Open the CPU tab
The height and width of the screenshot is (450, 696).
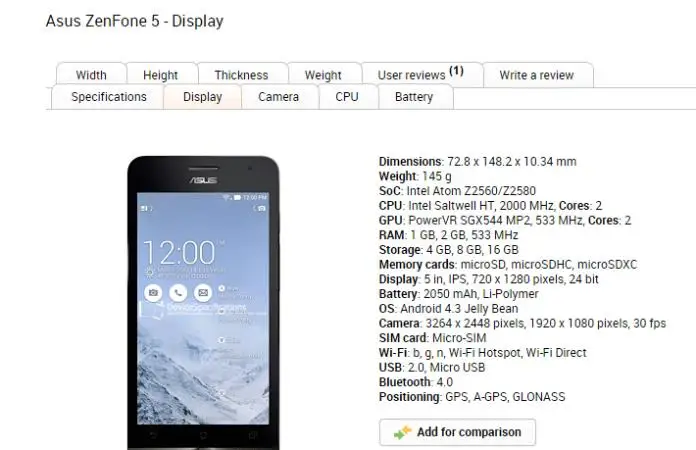[x=347, y=97]
